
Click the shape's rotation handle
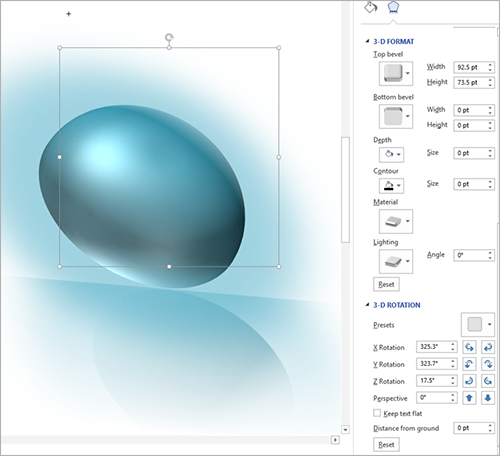169,37
